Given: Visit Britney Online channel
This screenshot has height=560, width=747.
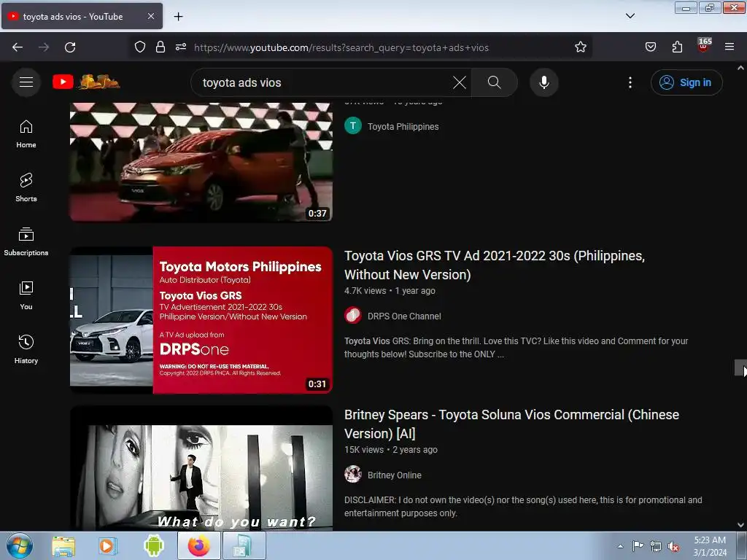Looking at the screenshot, I should pos(395,475).
